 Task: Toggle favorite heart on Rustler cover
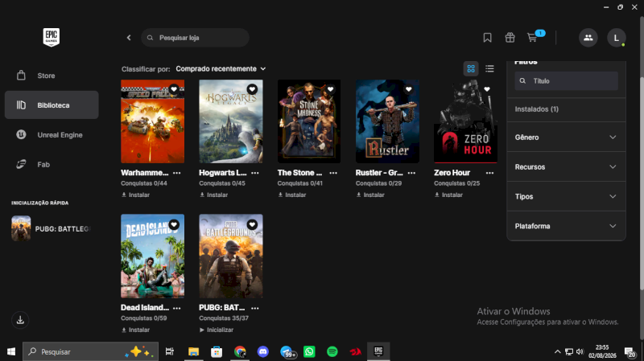click(x=409, y=89)
